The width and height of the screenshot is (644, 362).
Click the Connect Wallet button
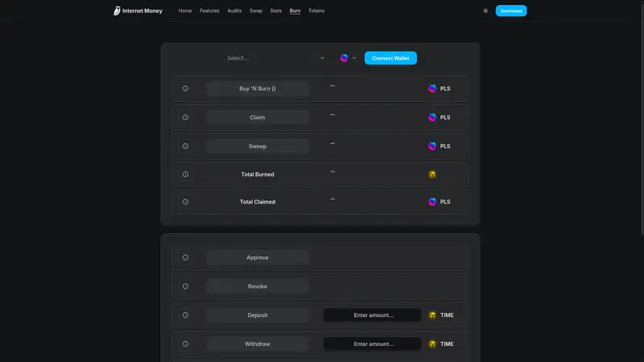390,58
